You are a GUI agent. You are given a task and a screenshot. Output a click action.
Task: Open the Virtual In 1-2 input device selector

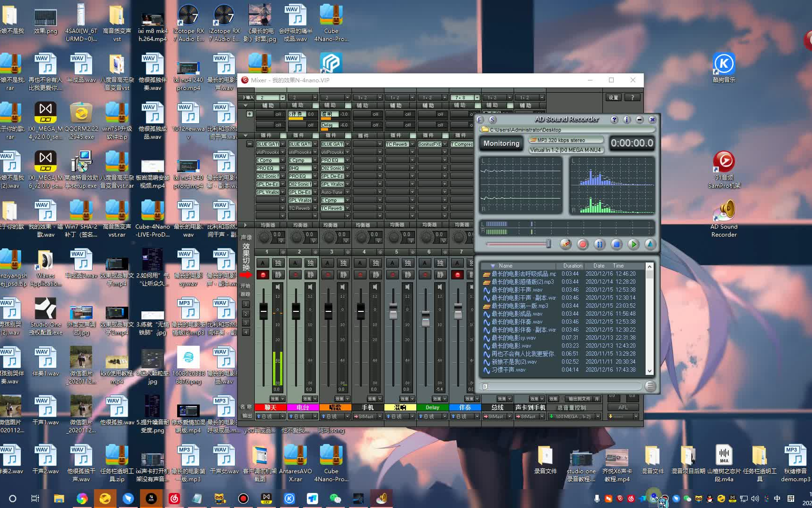click(x=565, y=150)
